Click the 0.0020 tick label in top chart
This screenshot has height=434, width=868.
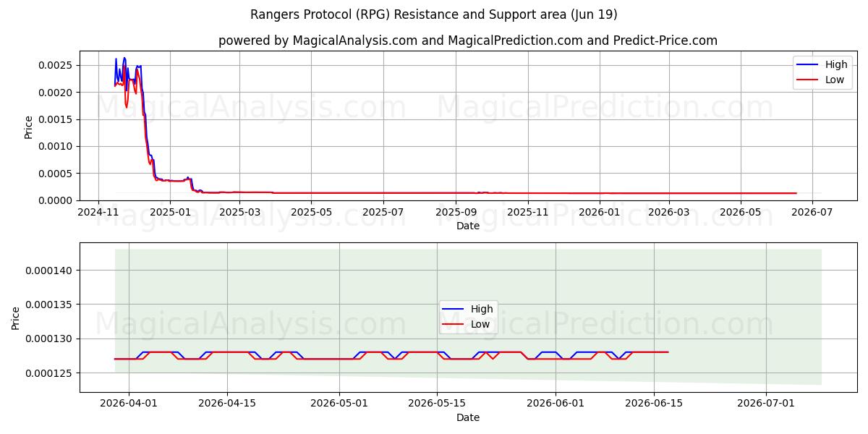click(56, 93)
